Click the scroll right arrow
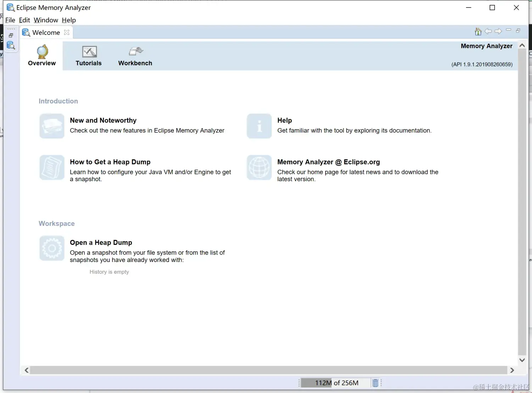The height and width of the screenshot is (393, 532). pos(512,370)
